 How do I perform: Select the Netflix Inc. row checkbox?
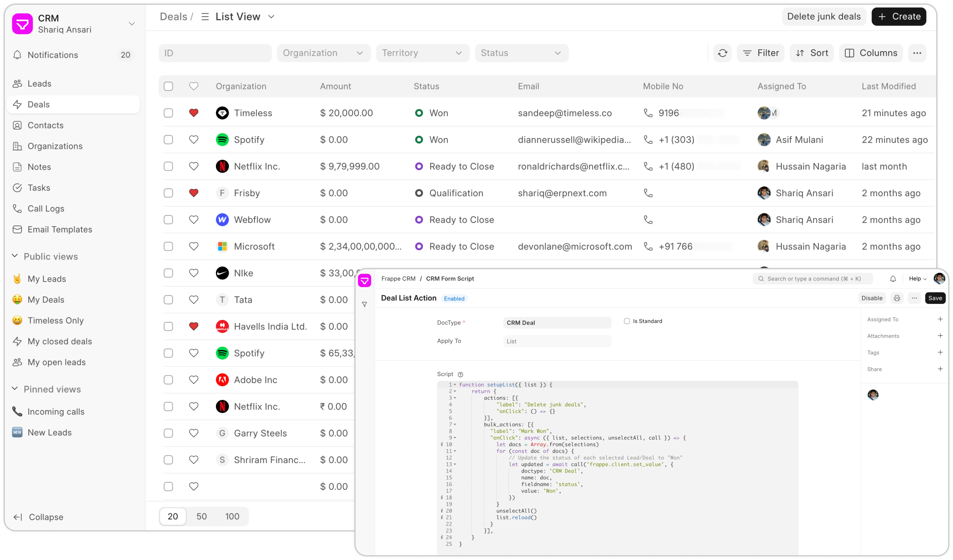click(168, 166)
